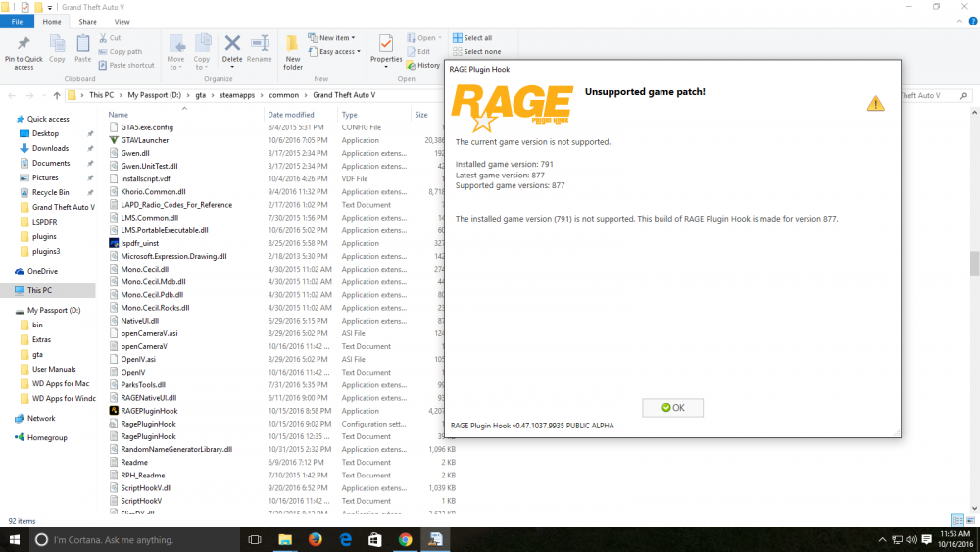This screenshot has width=980, height=552.
Task: Click Select none in the ribbon
Action: click(x=477, y=51)
